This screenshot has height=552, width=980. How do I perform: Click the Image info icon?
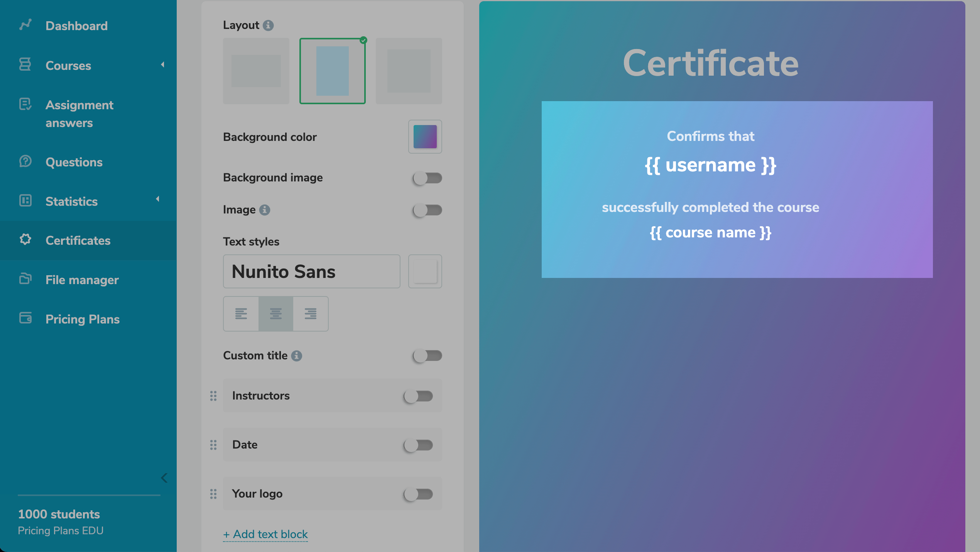[x=264, y=210]
